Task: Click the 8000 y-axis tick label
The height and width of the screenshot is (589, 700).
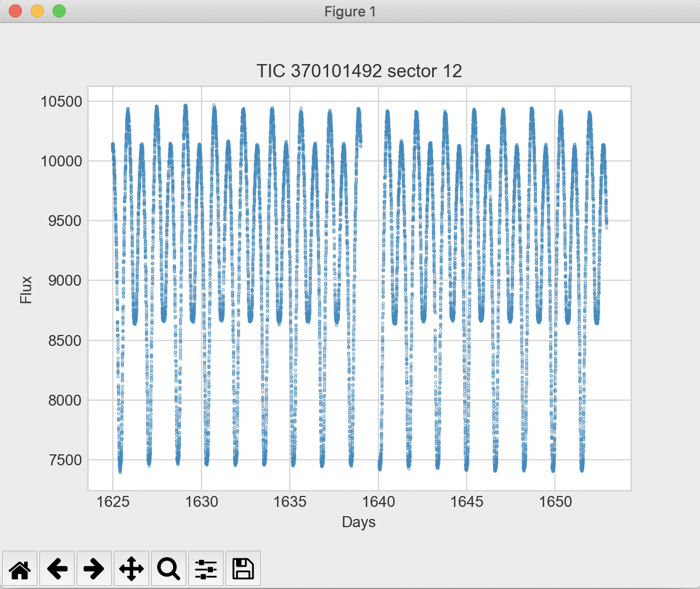Action: click(65, 400)
